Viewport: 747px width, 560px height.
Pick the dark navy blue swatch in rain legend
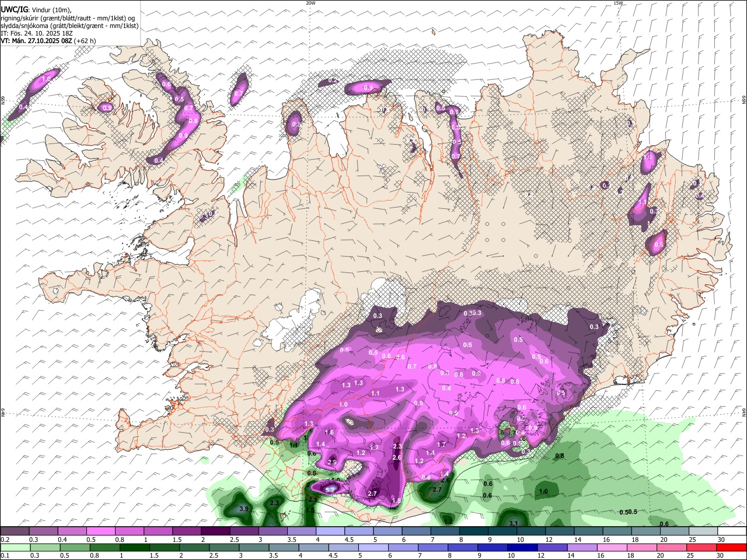pyautogui.click(x=522, y=548)
